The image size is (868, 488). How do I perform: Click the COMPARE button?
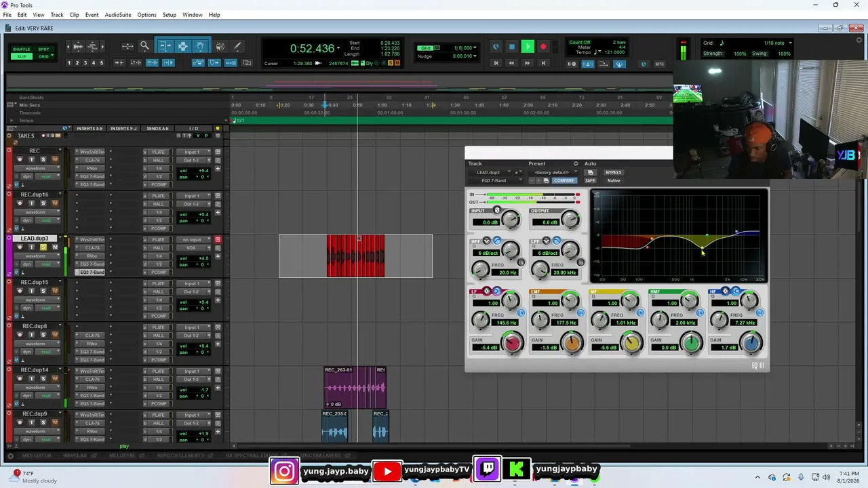pyautogui.click(x=564, y=181)
